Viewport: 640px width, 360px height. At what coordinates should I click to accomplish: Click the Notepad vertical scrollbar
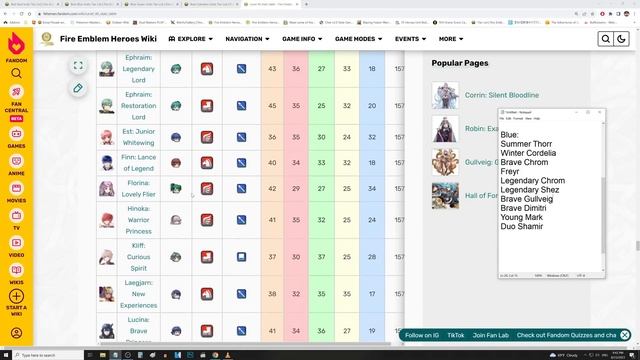[x=603, y=215]
